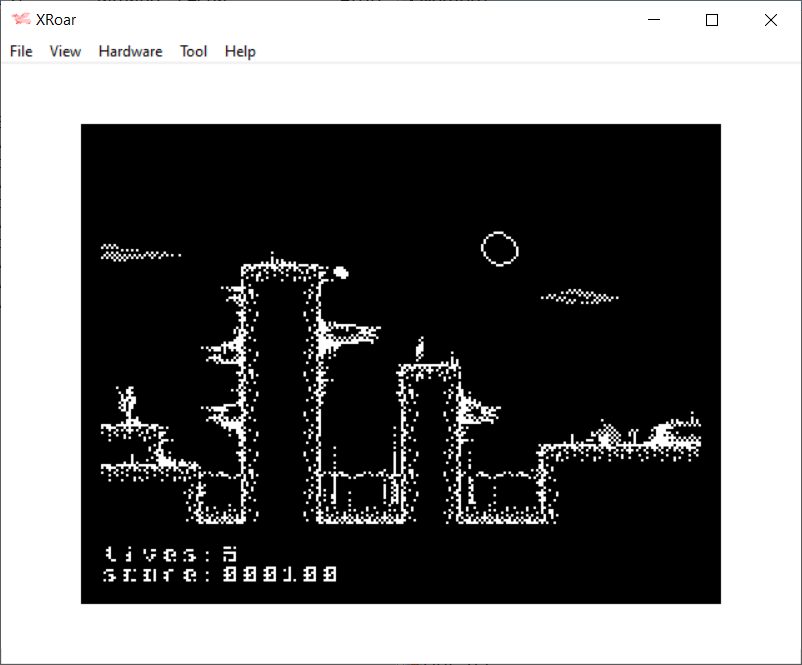The image size is (802, 665).
Task: Click the round bush on the right ledge
Action: (606, 435)
